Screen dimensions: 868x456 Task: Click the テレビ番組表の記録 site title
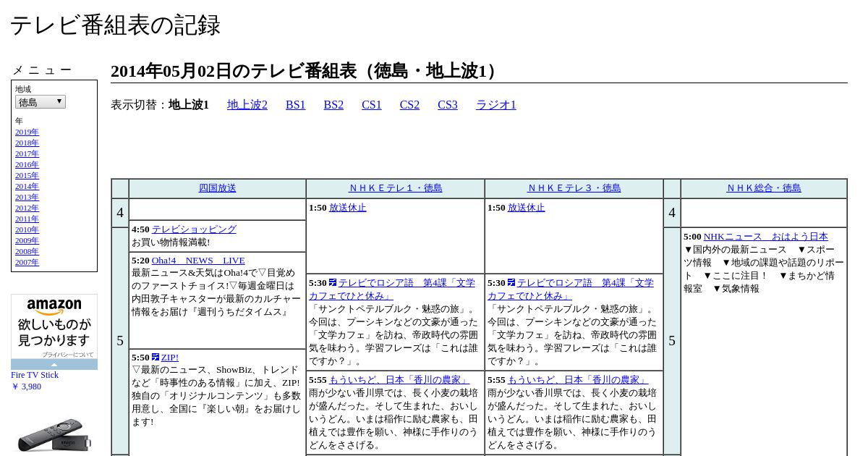click(x=115, y=25)
